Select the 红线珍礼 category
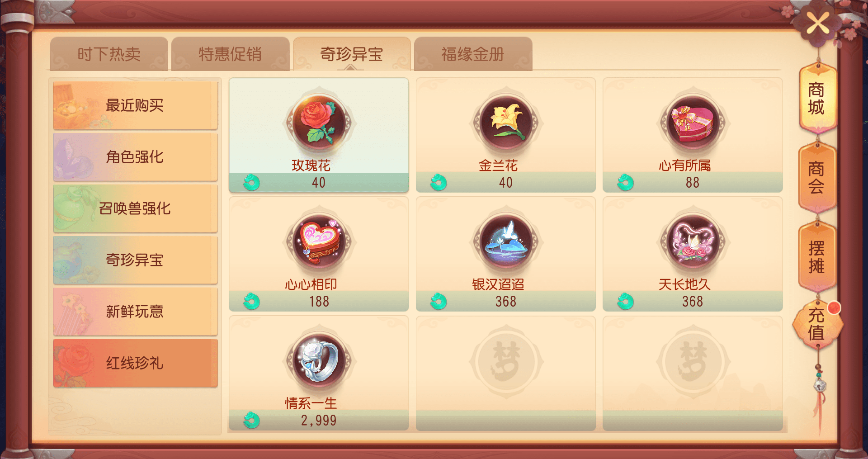868x459 pixels. [135, 363]
